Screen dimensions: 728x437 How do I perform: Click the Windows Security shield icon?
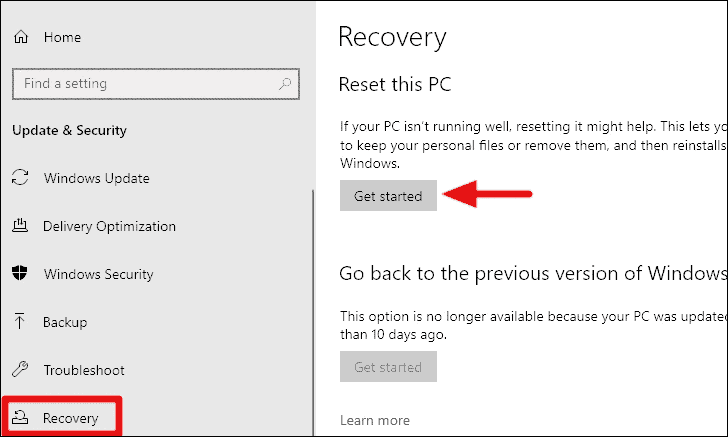point(20,273)
